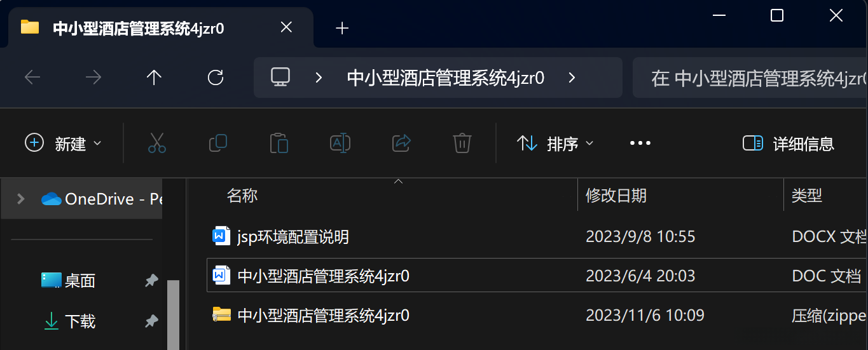Image resolution: width=868 pixels, height=350 pixels.
Task: Refresh the current folder view
Action: point(216,77)
